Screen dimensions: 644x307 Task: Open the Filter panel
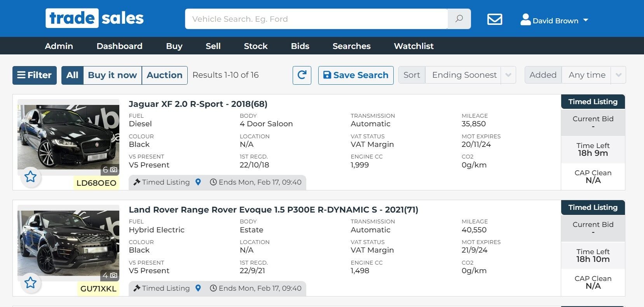[35, 75]
